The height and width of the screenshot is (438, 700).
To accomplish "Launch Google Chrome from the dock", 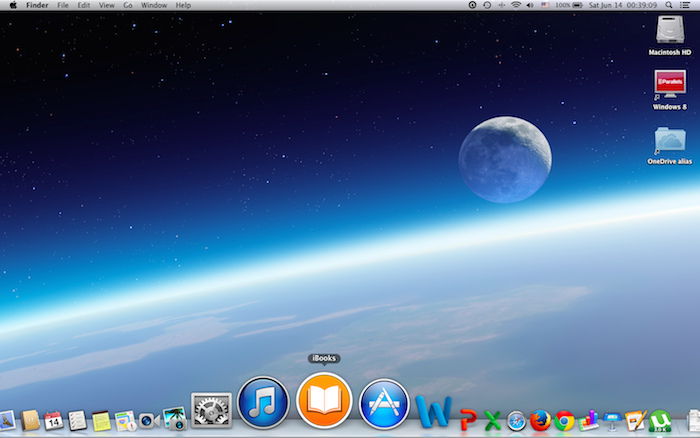I will 565,421.
